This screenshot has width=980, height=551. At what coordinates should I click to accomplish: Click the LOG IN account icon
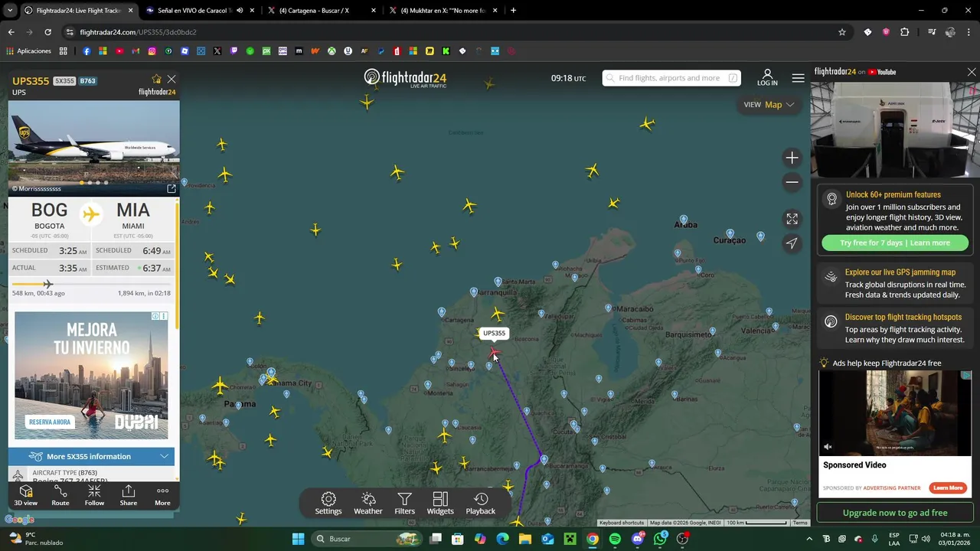[x=767, y=77]
